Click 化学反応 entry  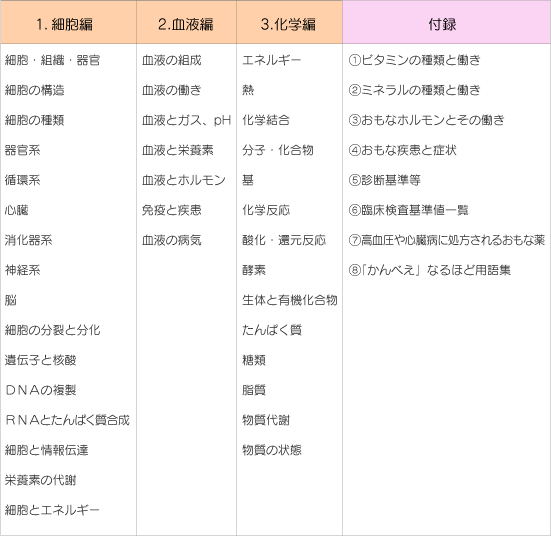pos(266,210)
